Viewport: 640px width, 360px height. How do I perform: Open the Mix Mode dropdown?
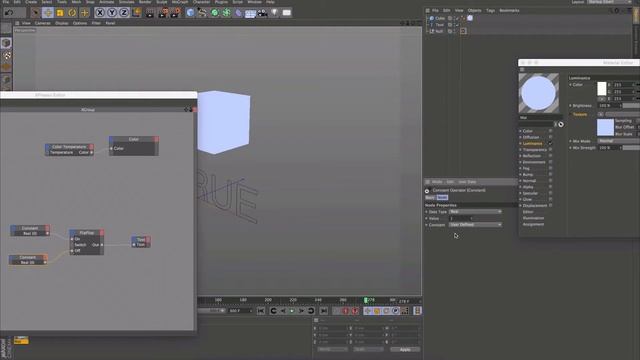[x=618, y=141]
